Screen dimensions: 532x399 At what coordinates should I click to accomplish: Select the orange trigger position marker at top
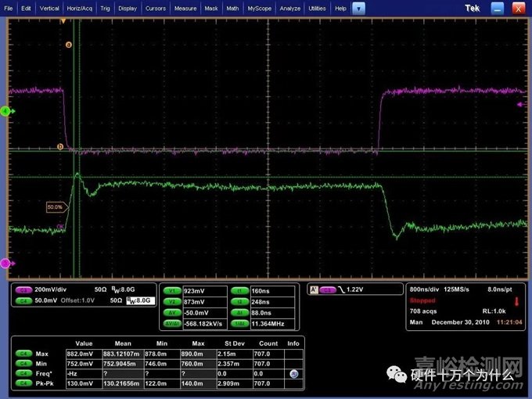tap(63, 21)
